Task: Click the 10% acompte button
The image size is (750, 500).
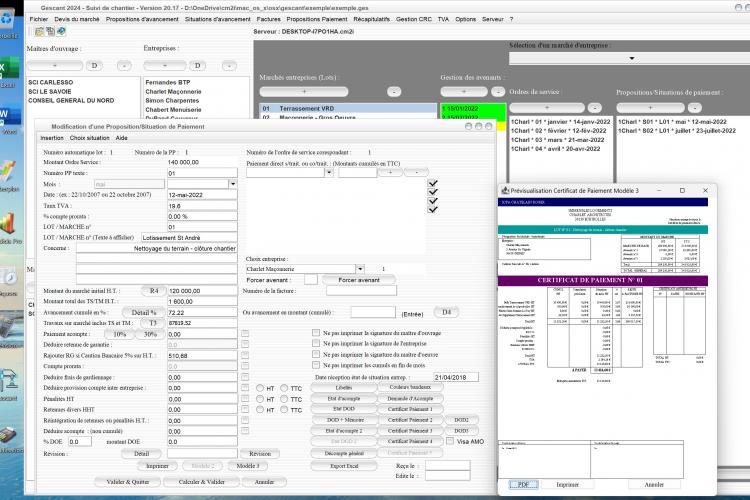Action: (x=119, y=334)
